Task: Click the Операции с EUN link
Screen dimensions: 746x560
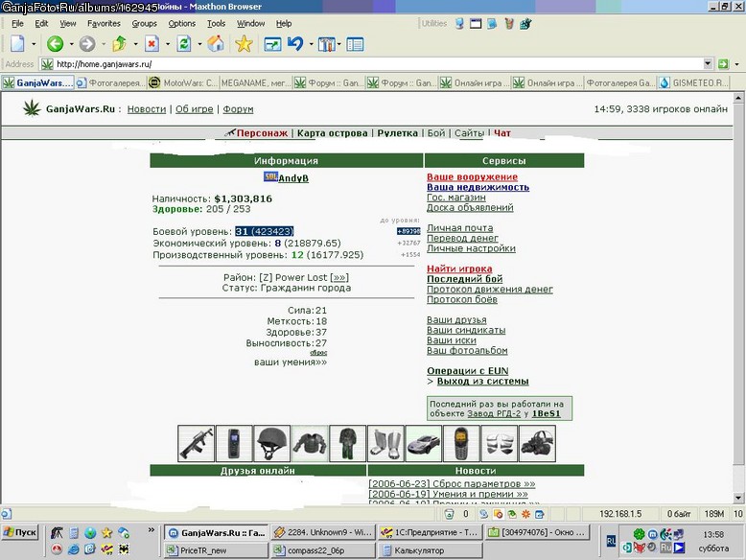Action: pos(468,371)
